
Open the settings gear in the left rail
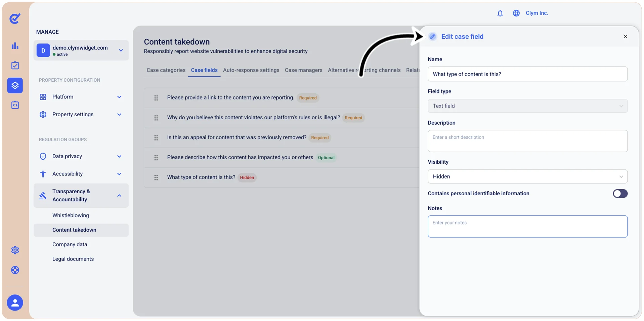click(x=15, y=250)
